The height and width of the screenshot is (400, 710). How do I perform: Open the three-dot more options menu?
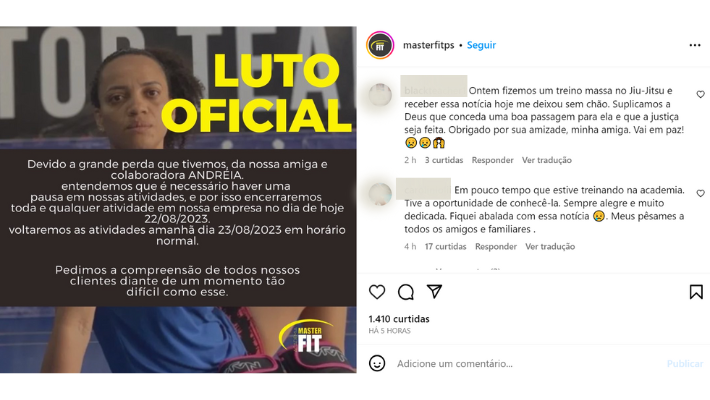point(695,45)
